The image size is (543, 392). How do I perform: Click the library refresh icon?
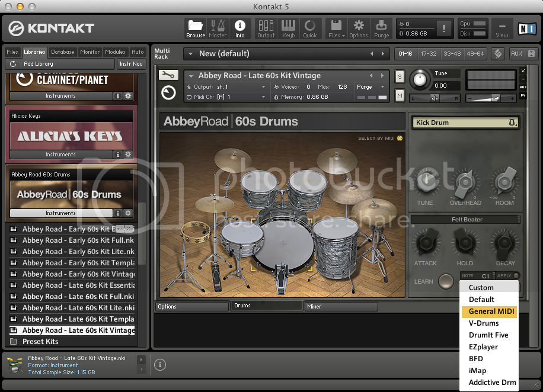12,64
